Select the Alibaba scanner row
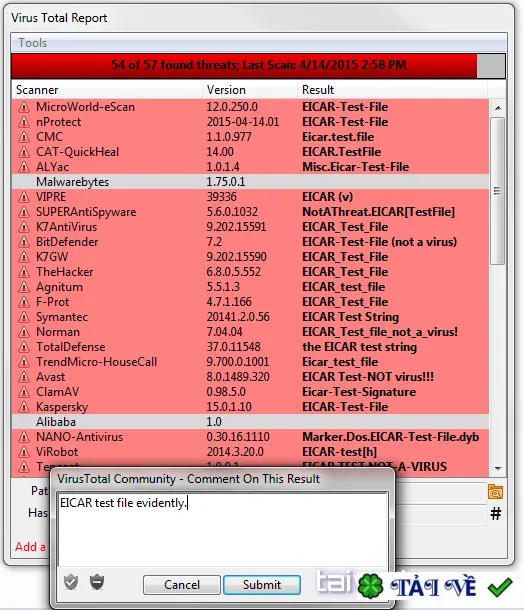This screenshot has height=610, width=524. (250, 422)
